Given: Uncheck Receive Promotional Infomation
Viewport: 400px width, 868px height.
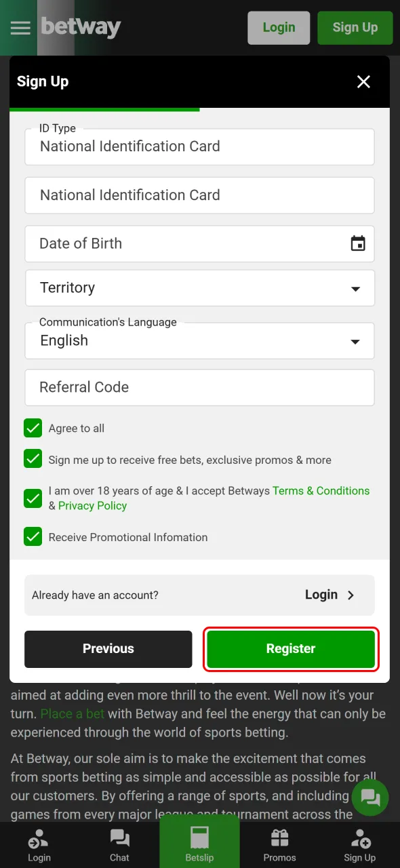Looking at the screenshot, I should 33,536.
